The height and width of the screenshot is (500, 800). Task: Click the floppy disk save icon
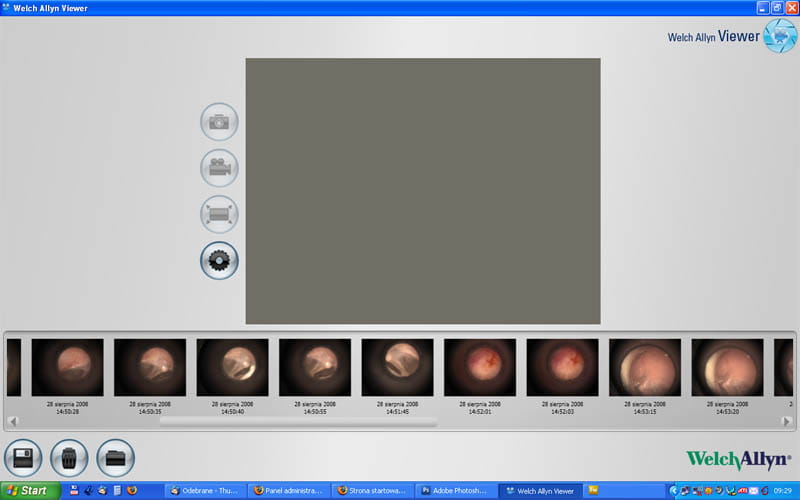(23, 457)
